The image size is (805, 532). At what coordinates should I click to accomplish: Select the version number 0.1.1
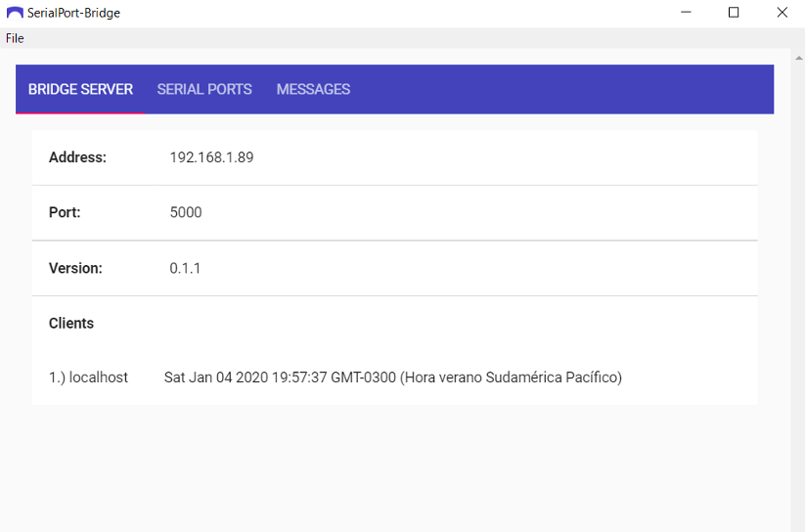tap(185, 268)
